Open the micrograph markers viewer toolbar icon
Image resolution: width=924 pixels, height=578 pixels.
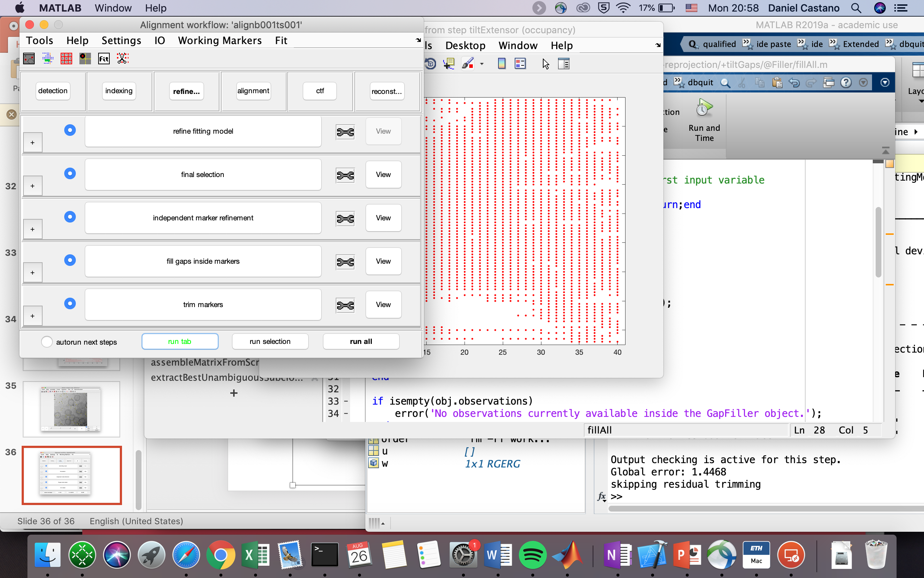tap(29, 59)
